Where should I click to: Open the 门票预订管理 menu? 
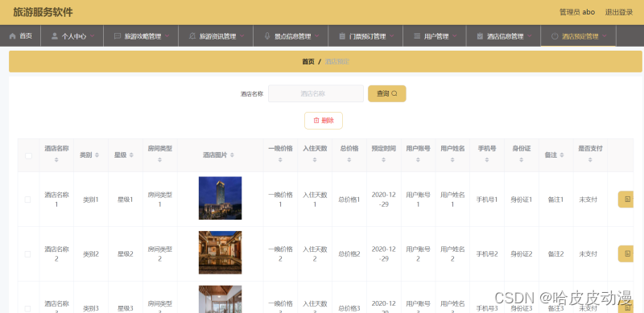coord(365,36)
